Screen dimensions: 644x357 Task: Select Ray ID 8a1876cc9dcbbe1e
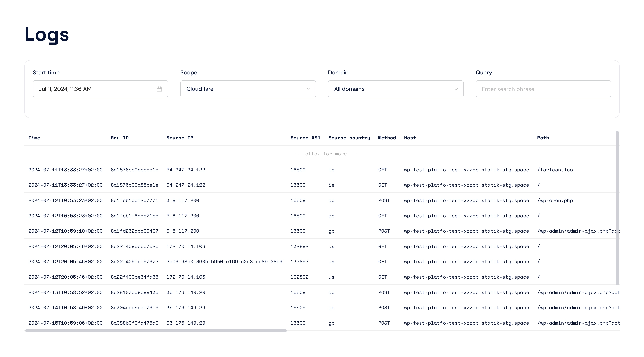coord(134,170)
